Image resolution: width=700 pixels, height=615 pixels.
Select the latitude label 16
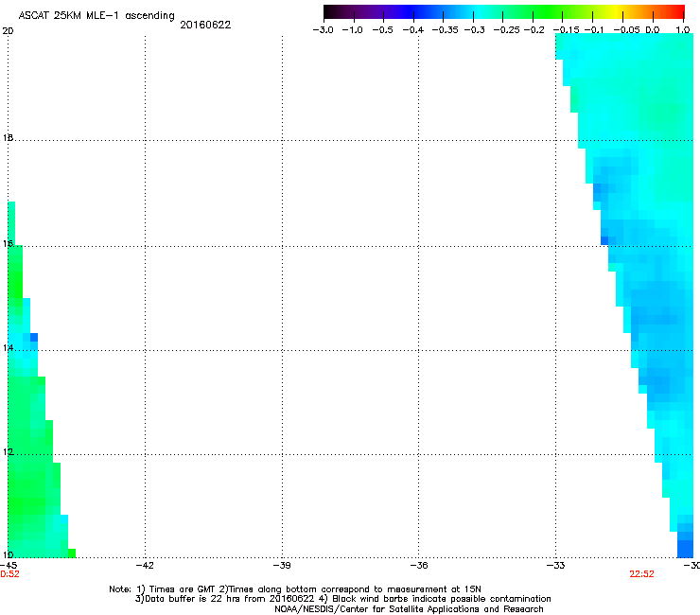8,243
